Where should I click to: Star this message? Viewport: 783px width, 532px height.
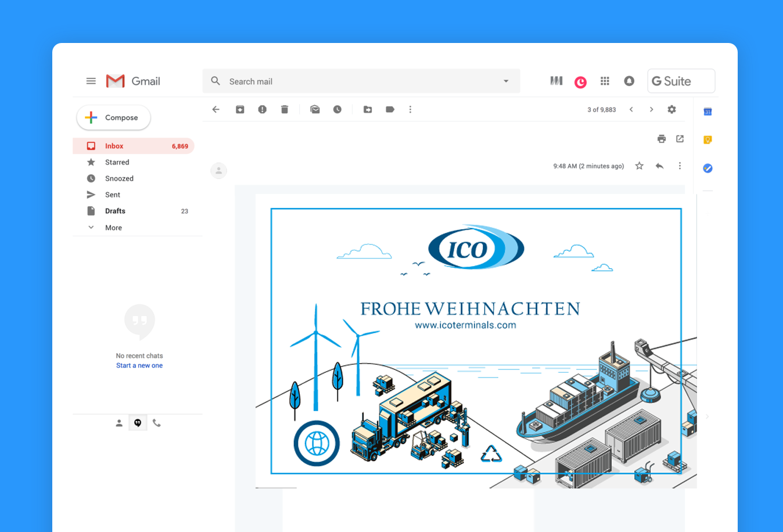click(640, 166)
